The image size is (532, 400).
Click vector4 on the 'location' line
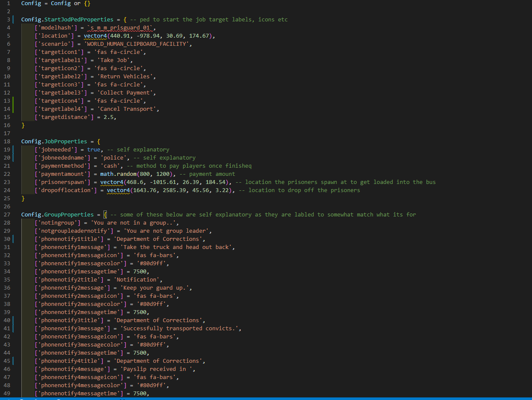coord(95,36)
